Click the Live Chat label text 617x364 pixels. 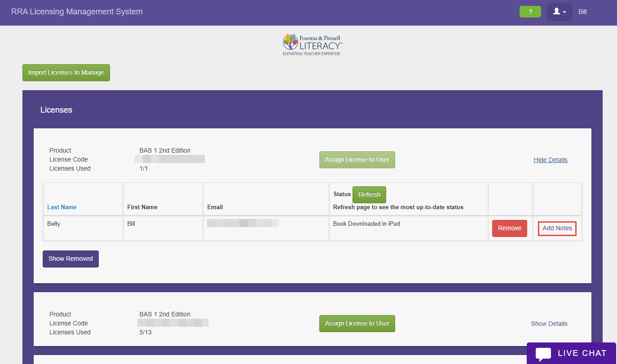582,353
